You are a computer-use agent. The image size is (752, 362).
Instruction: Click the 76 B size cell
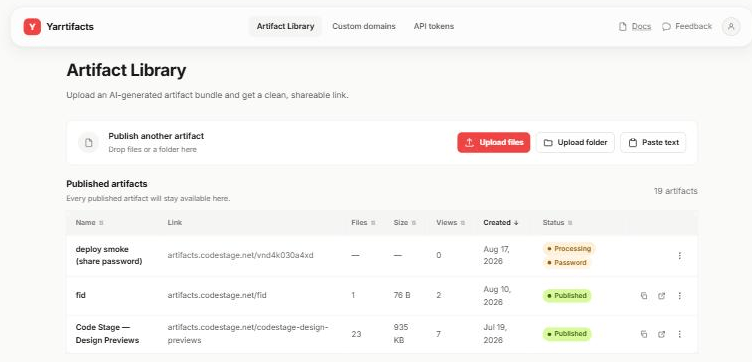[x=402, y=295]
